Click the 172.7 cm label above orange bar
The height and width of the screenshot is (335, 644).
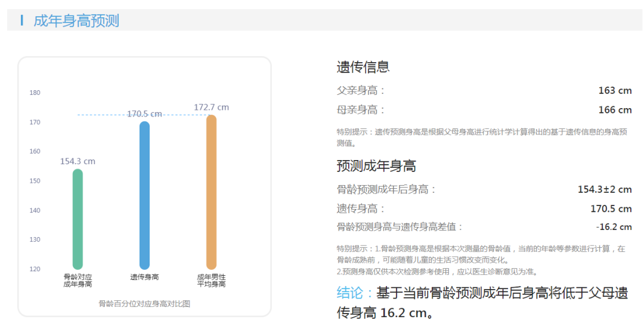point(211,107)
